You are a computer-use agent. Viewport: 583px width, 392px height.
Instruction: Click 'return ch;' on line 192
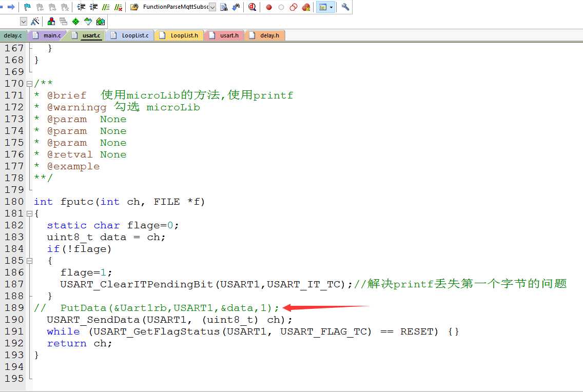(x=80, y=344)
